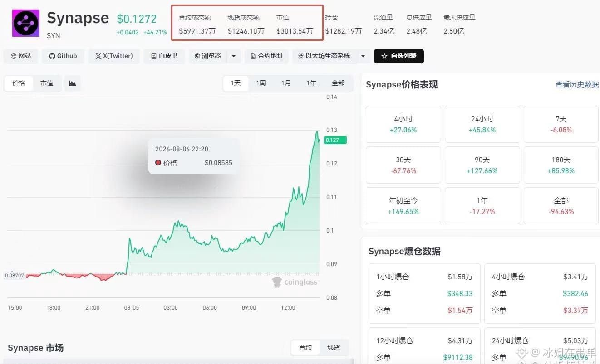Viewport: 600px width, 364px height.
Task: Click the 全部 -94.63% performance card
Action: coord(561,206)
